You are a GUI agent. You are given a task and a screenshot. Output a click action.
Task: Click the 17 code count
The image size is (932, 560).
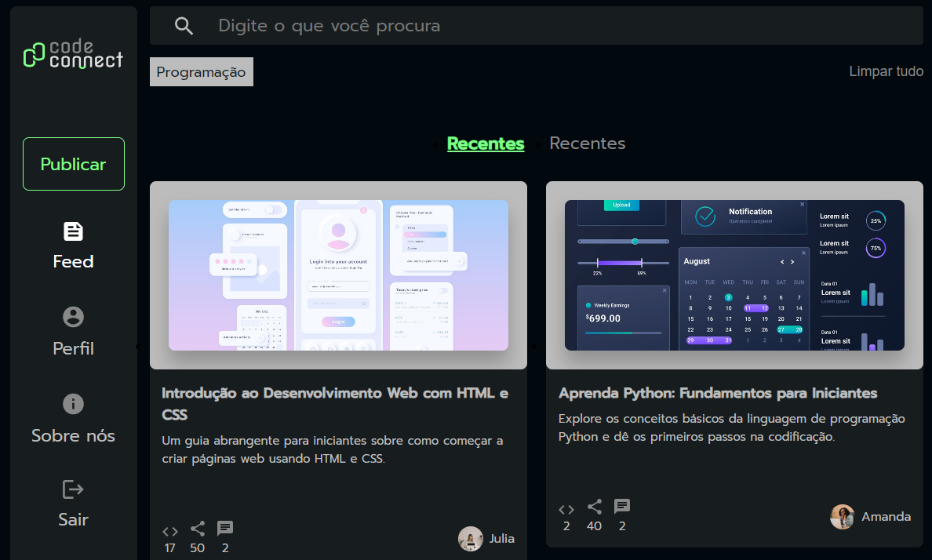(x=170, y=548)
